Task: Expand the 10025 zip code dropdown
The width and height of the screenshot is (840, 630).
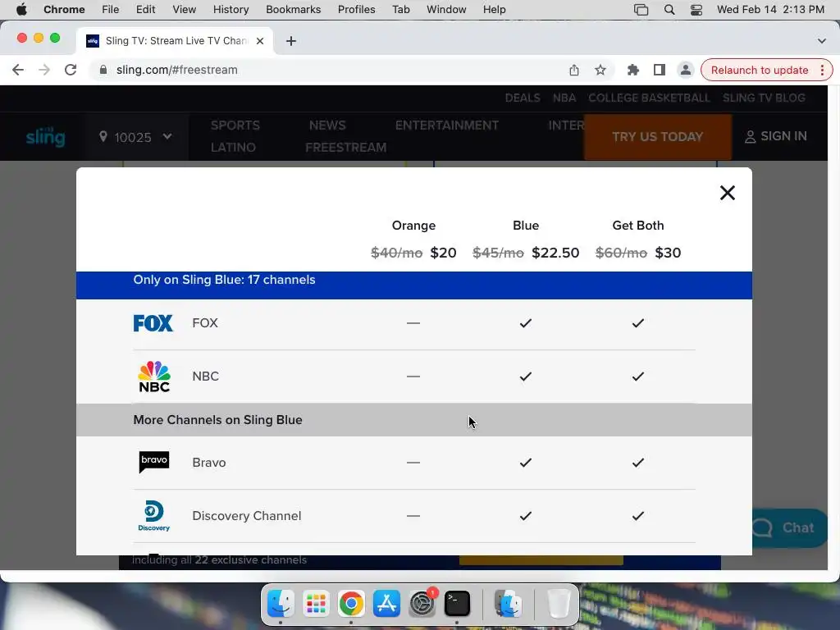Action: click(x=167, y=137)
